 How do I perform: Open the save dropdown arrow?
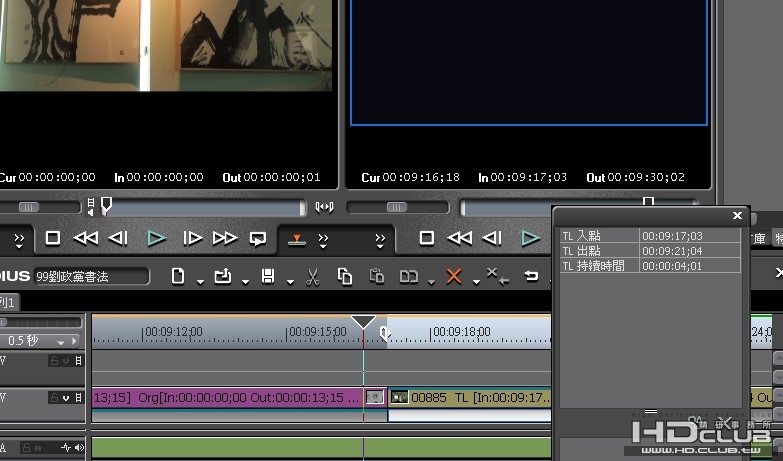click(290, 282)
